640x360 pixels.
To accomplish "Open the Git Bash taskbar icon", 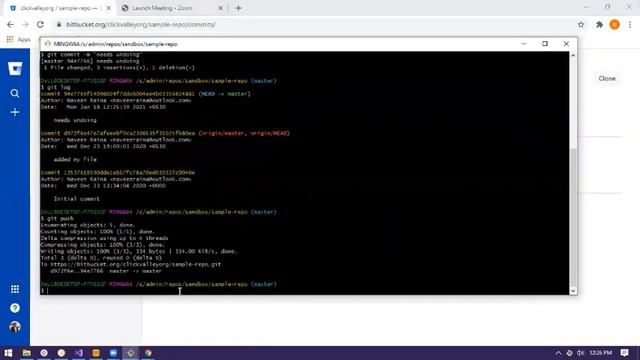I will [131, 353].
